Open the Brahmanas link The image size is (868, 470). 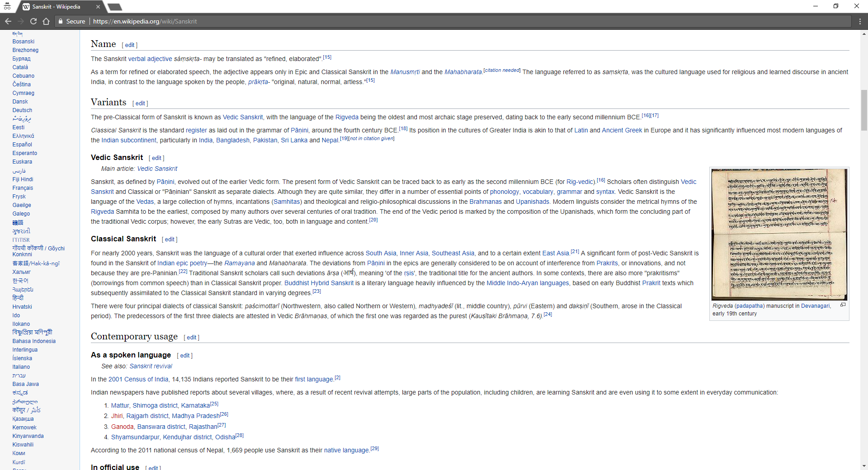pyautogui.click(x=486, y=202)
